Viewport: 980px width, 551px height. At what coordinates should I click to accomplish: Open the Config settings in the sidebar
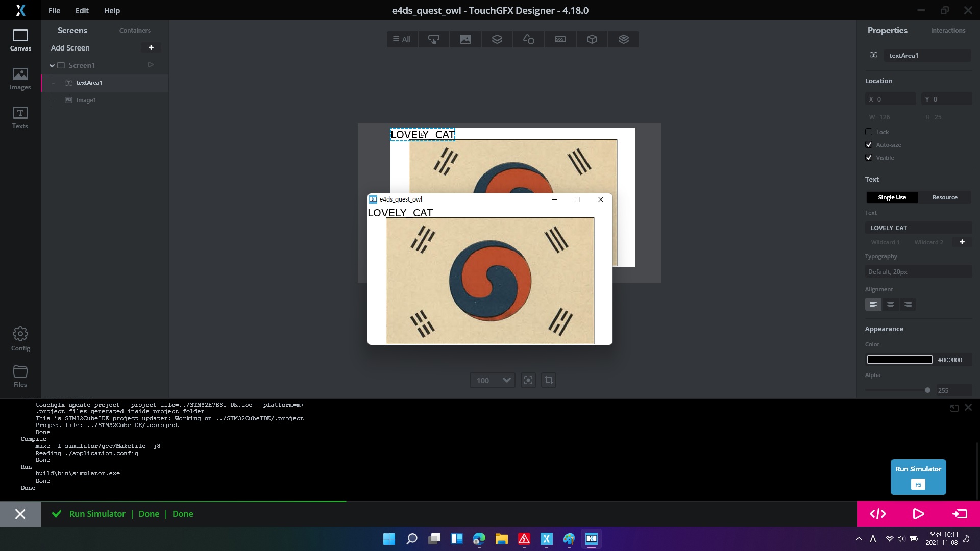point(20,339)
